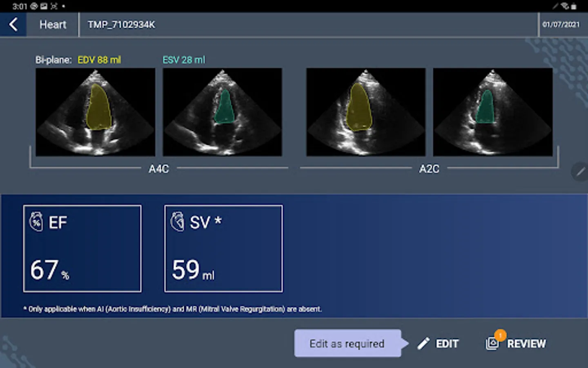Image resolution: width=588 pixels, height=368 pixels.
Task: Click the EDIT pencil icon
Action: [423, 343]
